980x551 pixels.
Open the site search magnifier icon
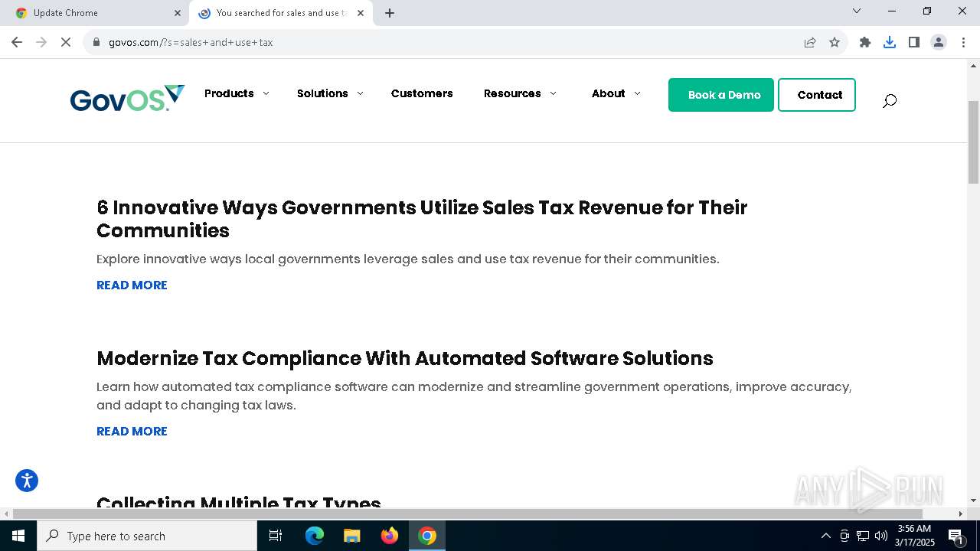click(x=889, y=100)
